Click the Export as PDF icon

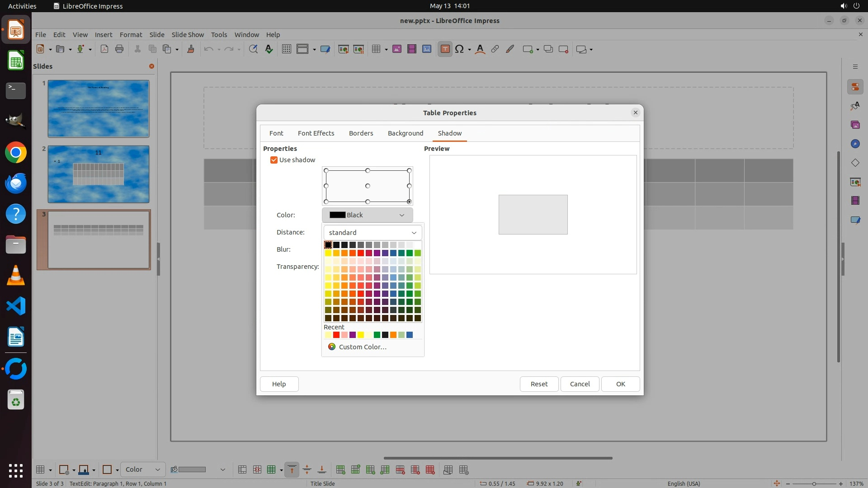coord(104,49)
